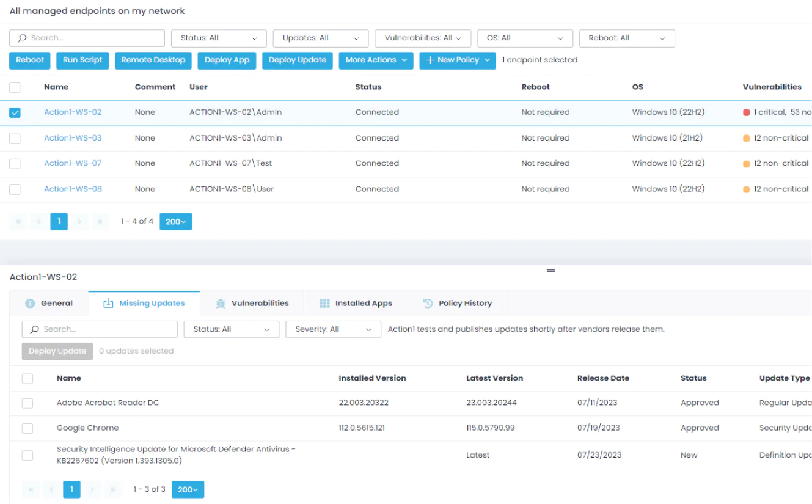The image size is (812, 504).
Task: Switch to the General tab
Action: [49, 304]
